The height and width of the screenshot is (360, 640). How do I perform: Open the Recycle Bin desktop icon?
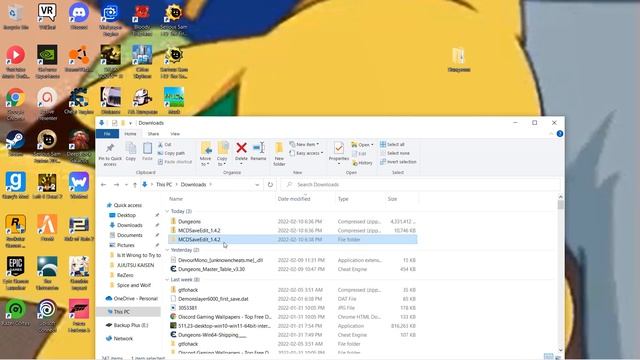15,17
